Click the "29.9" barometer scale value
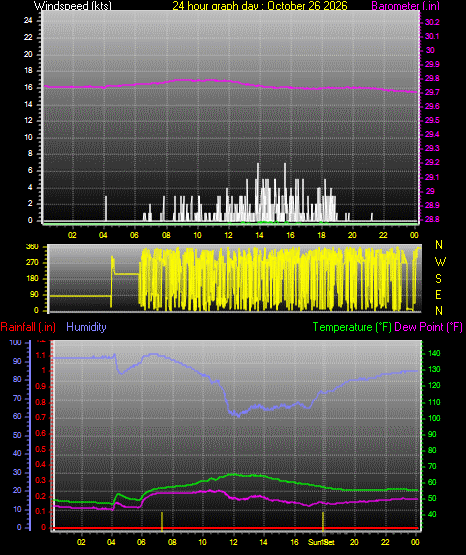The width and height of the screenshot is (466, 555). coord(432,64)
